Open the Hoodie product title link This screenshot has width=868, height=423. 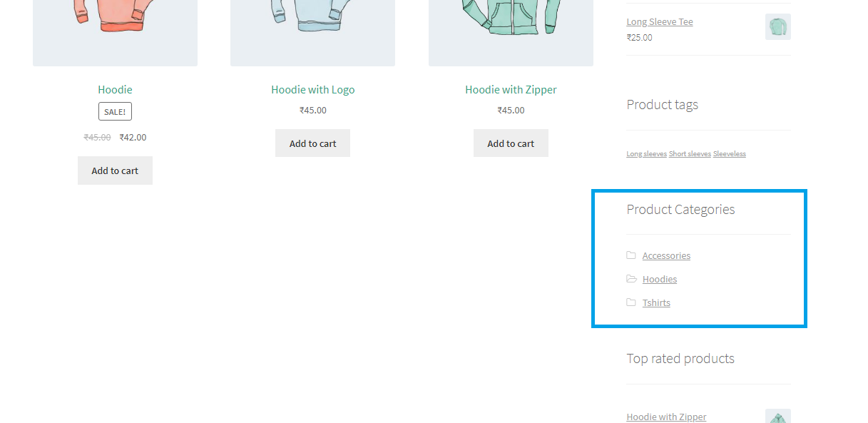[115, 89]
